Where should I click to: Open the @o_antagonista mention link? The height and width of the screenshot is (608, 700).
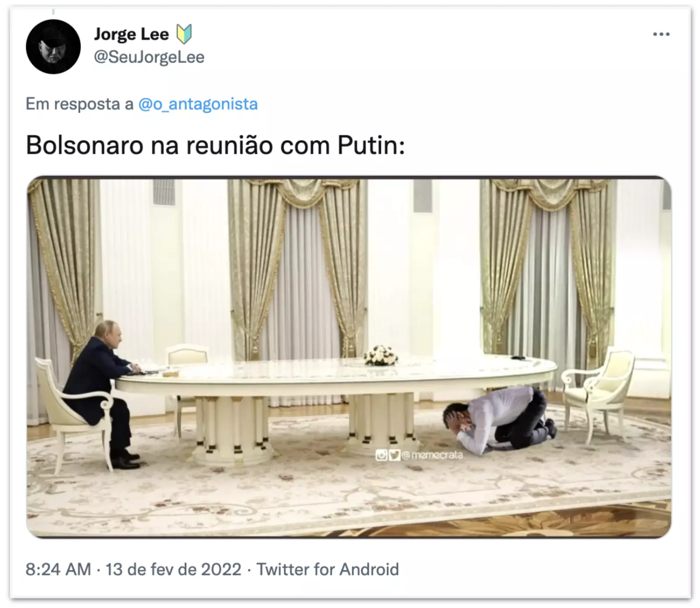(198, 104)
